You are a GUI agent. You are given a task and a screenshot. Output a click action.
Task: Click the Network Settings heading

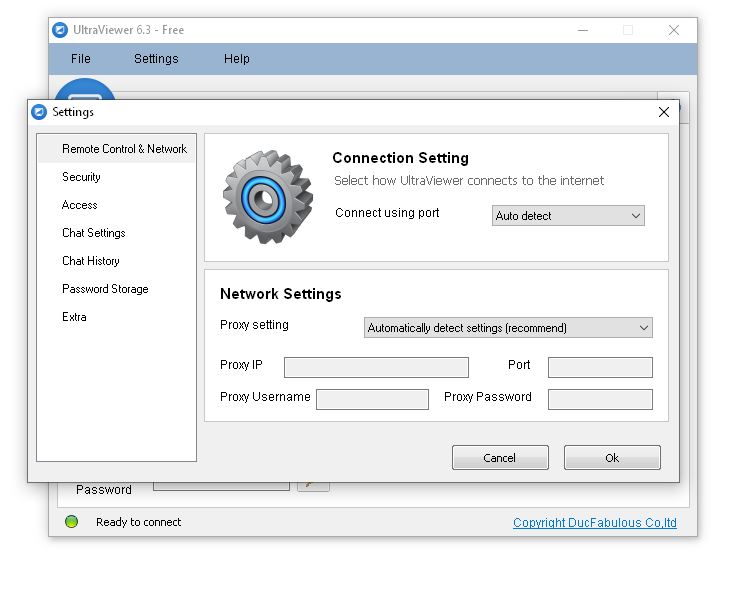[281, 294]
